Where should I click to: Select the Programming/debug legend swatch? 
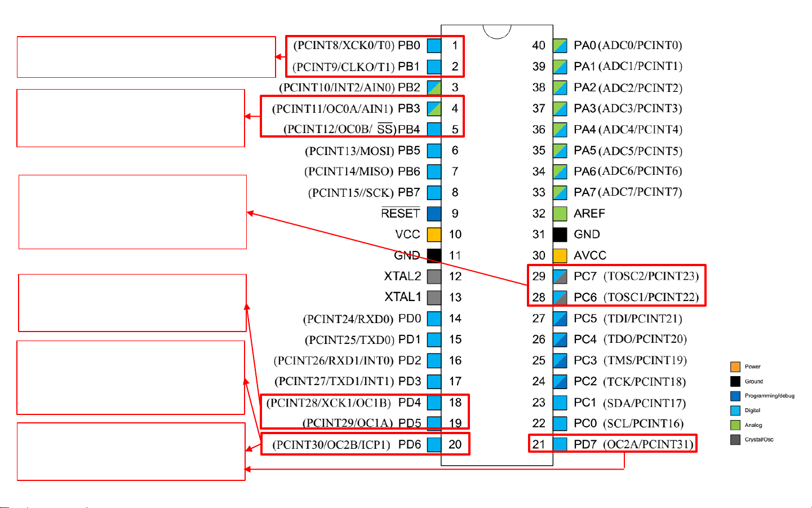coord(735,396)
